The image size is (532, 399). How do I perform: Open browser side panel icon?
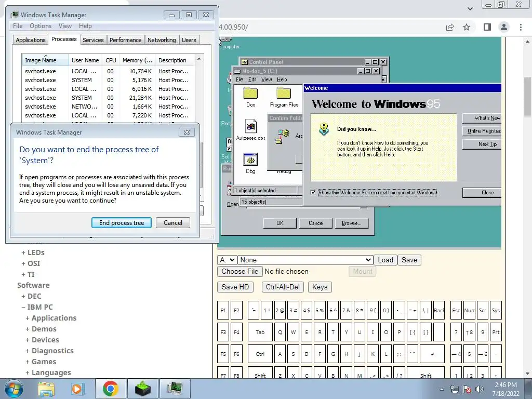(x=487, y=27)
